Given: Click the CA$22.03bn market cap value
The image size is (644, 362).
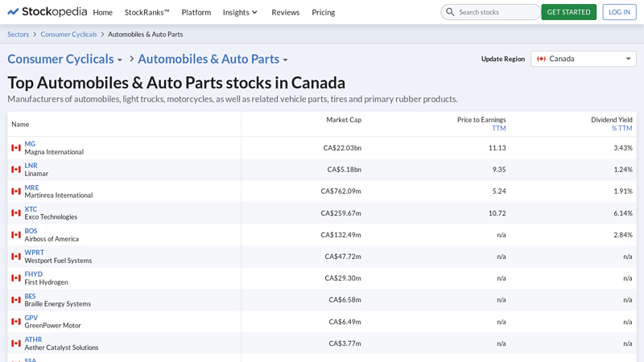Looking at the screenshot, I should point(342,148).
